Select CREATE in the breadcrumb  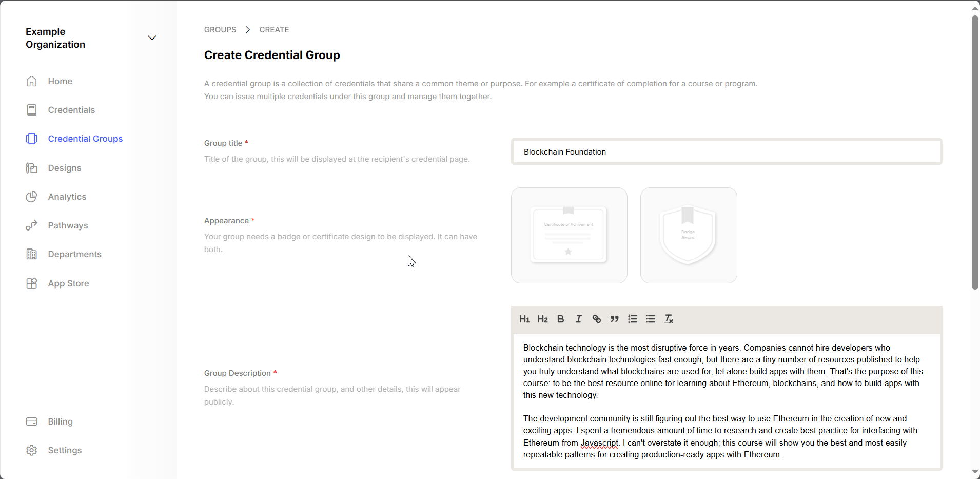pyautogui.click(x=274, y=29)
